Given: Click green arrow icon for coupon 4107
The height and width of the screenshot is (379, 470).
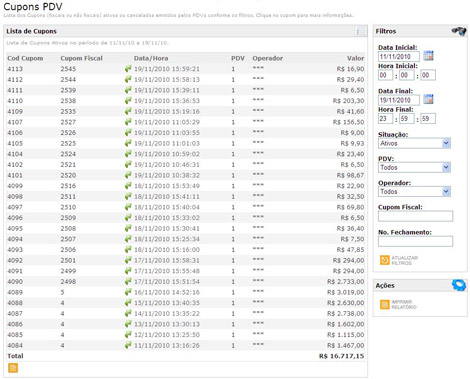Looking at the screenshot, I should (x=128, y=122).
